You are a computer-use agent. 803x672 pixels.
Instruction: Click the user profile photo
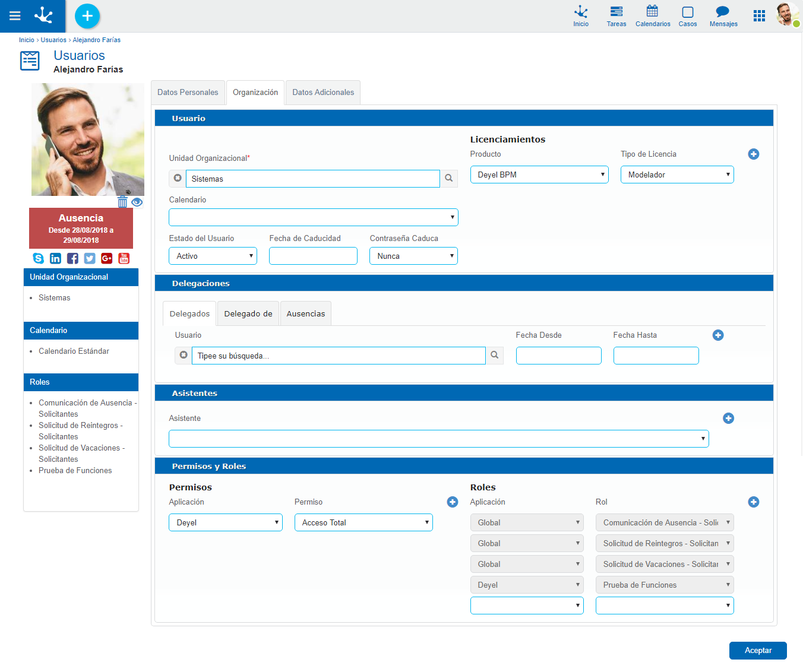(x=88, y=140)
